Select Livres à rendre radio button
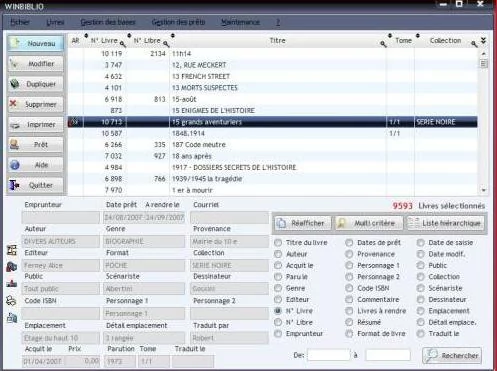 (349, 311)
